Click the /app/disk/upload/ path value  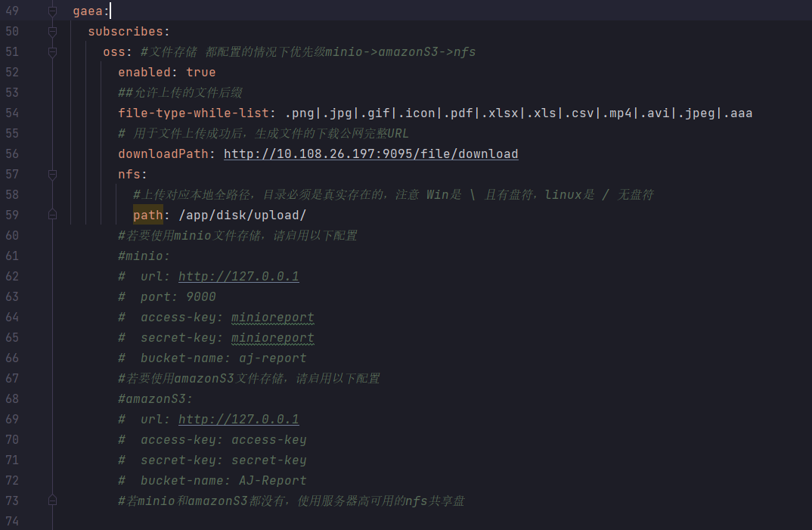point(242,215)
